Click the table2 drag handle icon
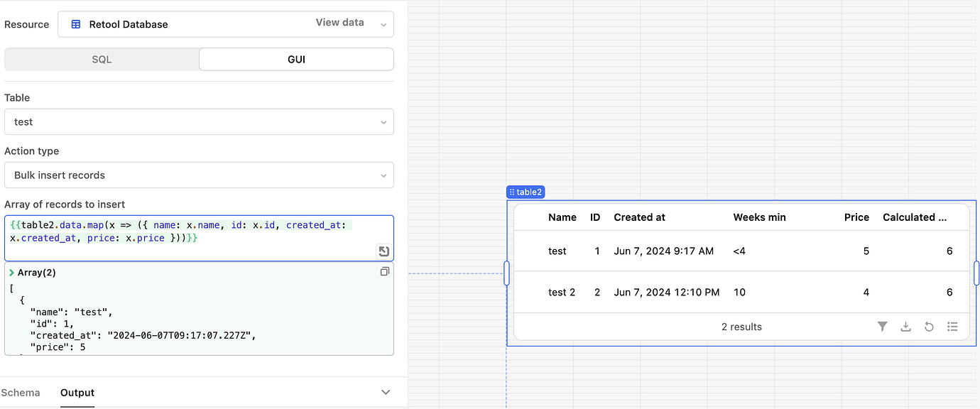Image resolution: width=980 pixels, height=409 pixels. pos(513,192)
